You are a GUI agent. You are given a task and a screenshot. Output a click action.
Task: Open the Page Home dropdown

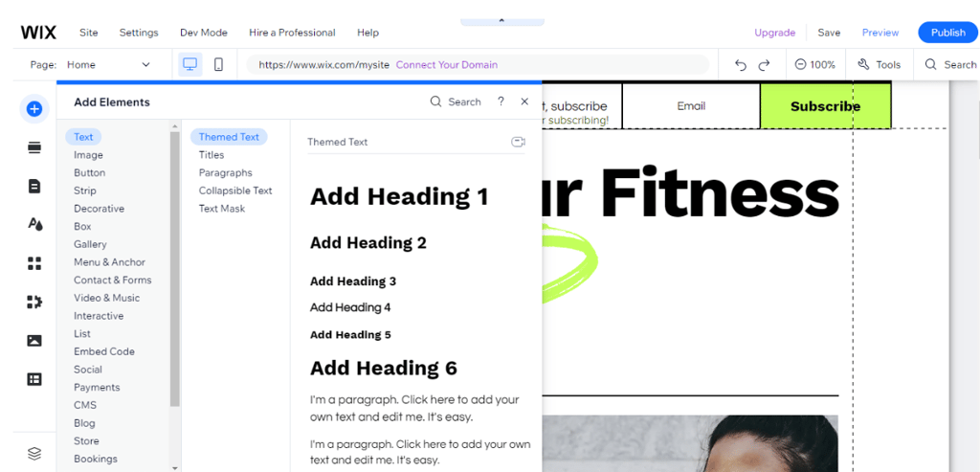(109, 64)
